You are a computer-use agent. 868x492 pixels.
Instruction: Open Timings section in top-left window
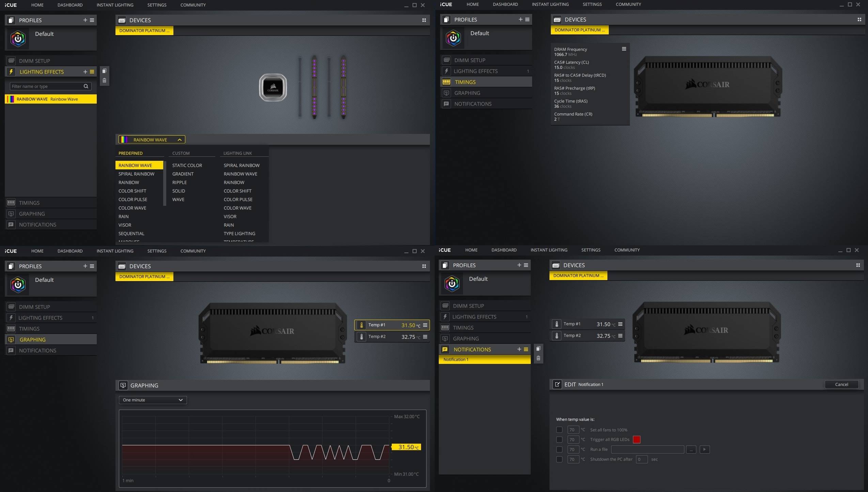[x=51, y=203]
